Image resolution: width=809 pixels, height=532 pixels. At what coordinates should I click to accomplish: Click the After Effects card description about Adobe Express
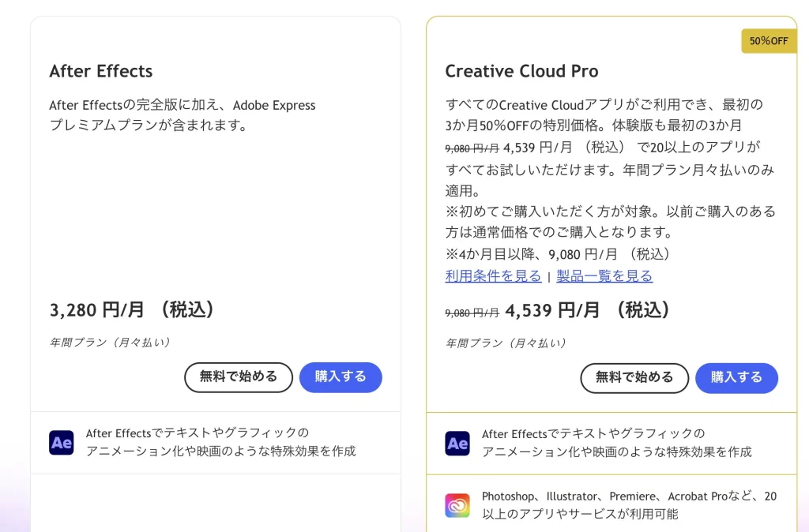(182, 115)
